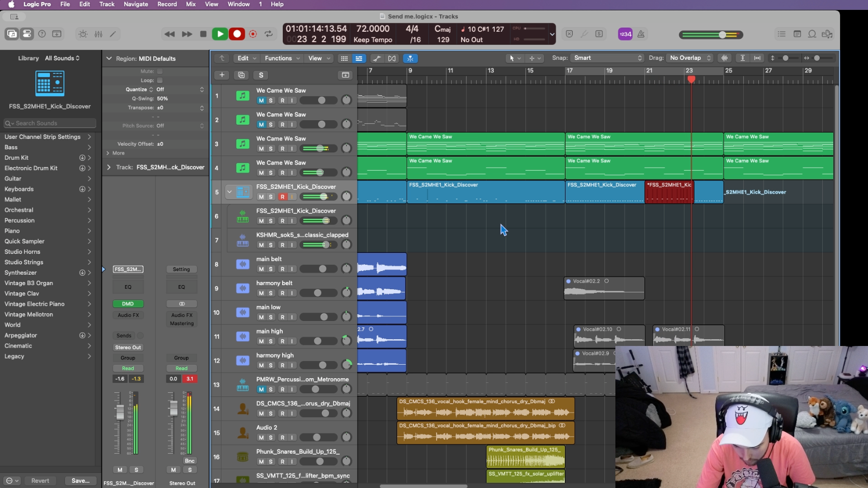
Task: Check the Loop checkbox in Region inspector
Action: coord(160,80)
